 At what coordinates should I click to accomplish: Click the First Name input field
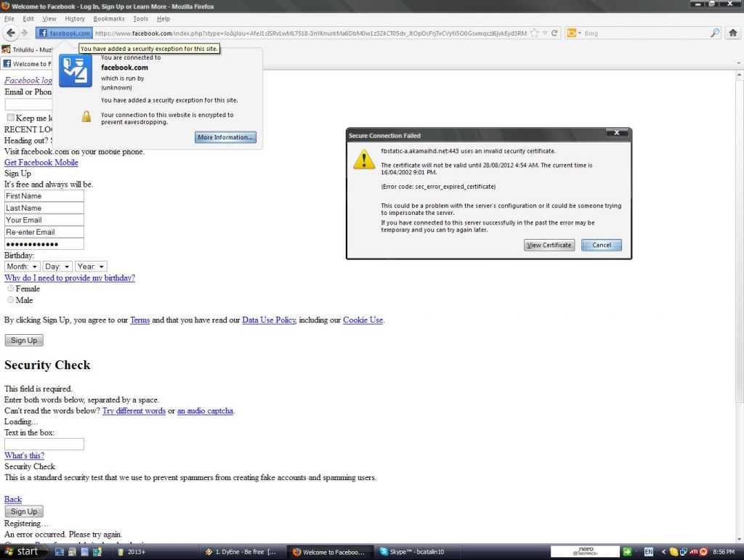(44, 196)
